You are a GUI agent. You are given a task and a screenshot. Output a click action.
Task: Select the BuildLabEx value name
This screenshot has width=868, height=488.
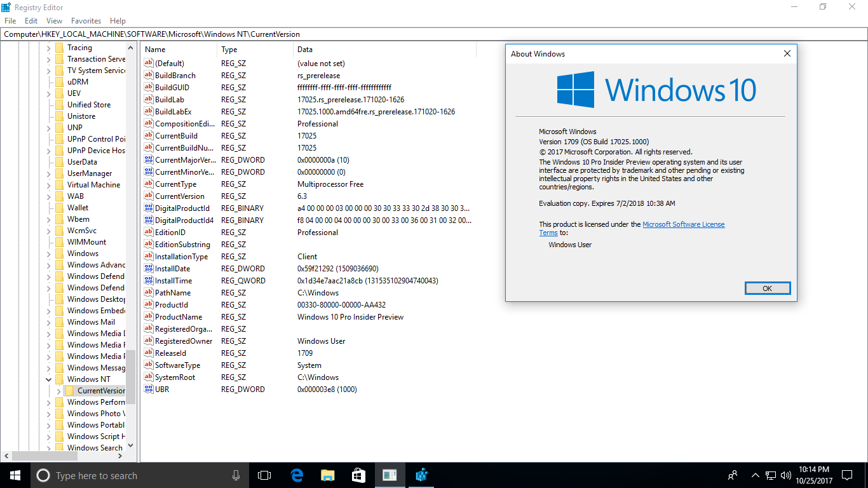[173, 112]
